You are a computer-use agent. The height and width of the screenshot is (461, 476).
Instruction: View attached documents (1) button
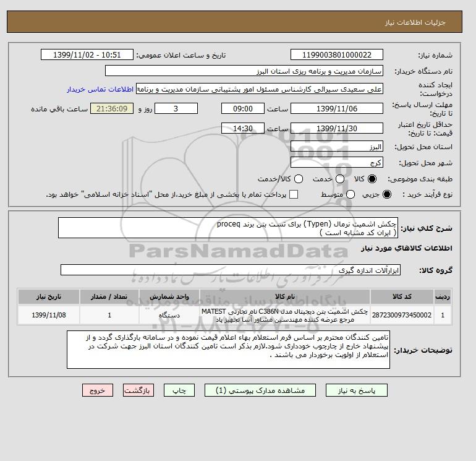coord(260,390)
